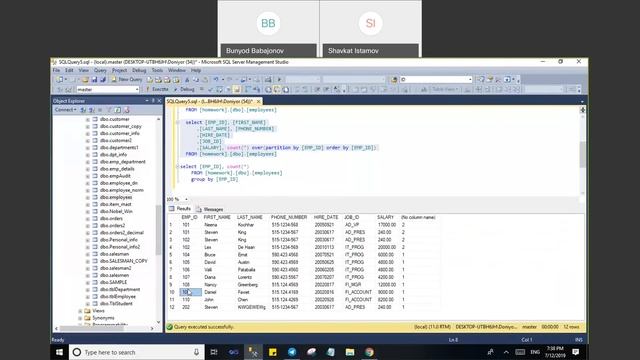Open Telegram from the taskbar
Screen dimensions: 640x360
(x=292, y=352)
